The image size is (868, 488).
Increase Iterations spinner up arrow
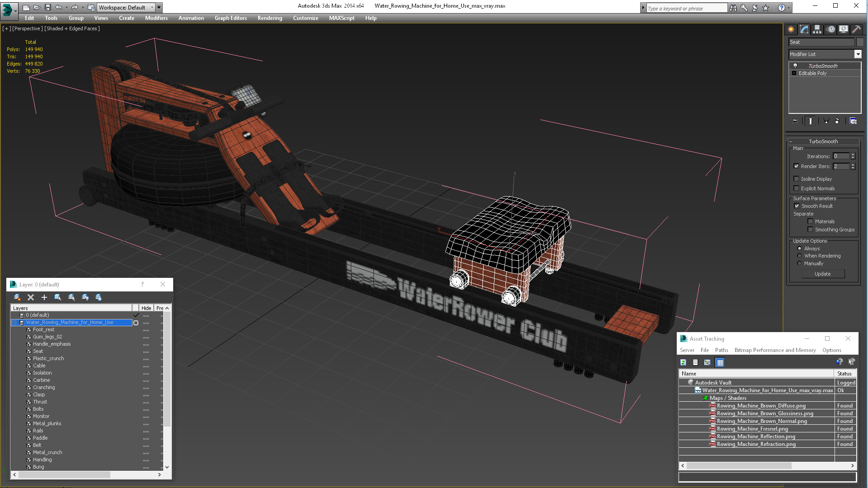pos(853,155)
